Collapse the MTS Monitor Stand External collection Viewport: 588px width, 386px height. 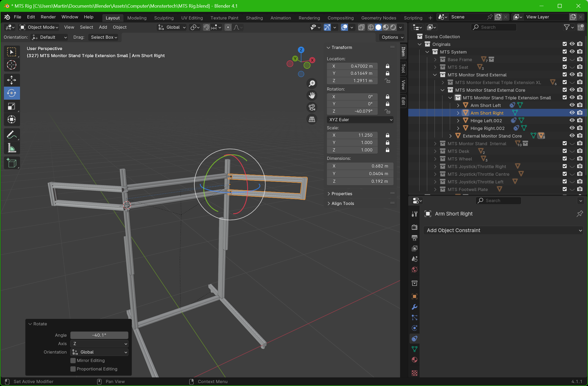pyautogui.click(x=435, y=75)
